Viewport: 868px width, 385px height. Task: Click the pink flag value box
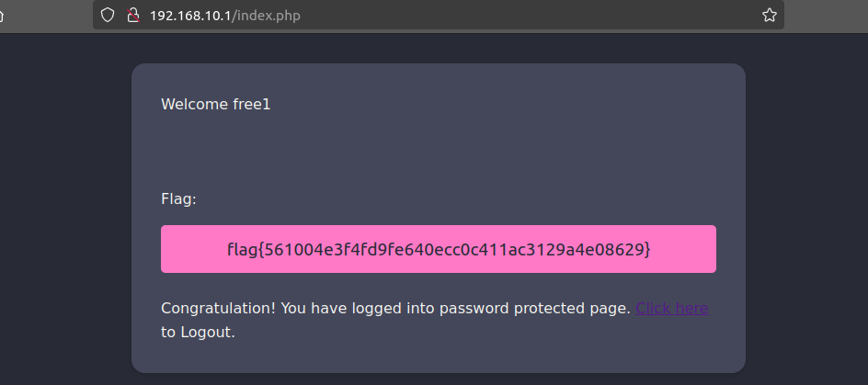click(439, 249)
